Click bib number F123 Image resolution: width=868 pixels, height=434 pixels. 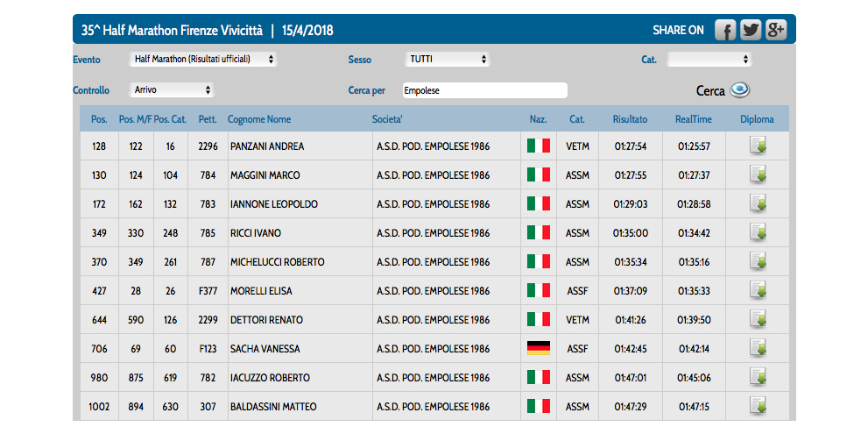(x=208, y=349)
